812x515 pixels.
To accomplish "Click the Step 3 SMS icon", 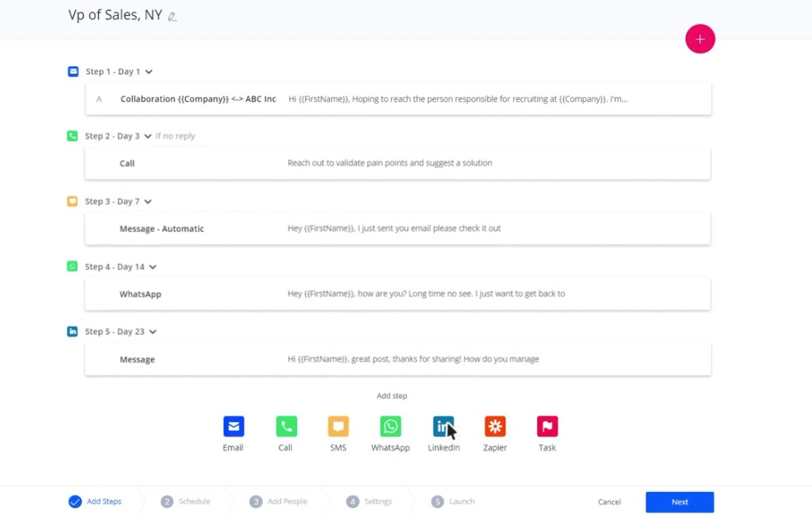I will click(x=72, y=201).
